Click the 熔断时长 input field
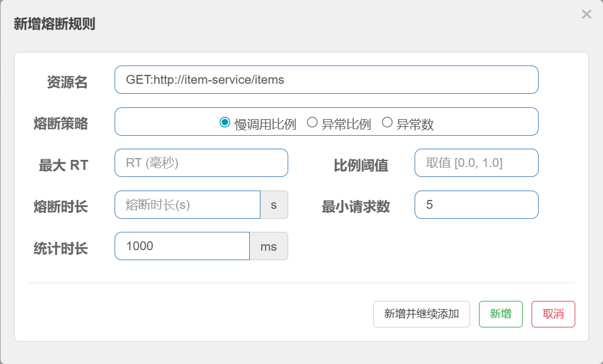Screen dimensions: 603x364 [188, 205]
